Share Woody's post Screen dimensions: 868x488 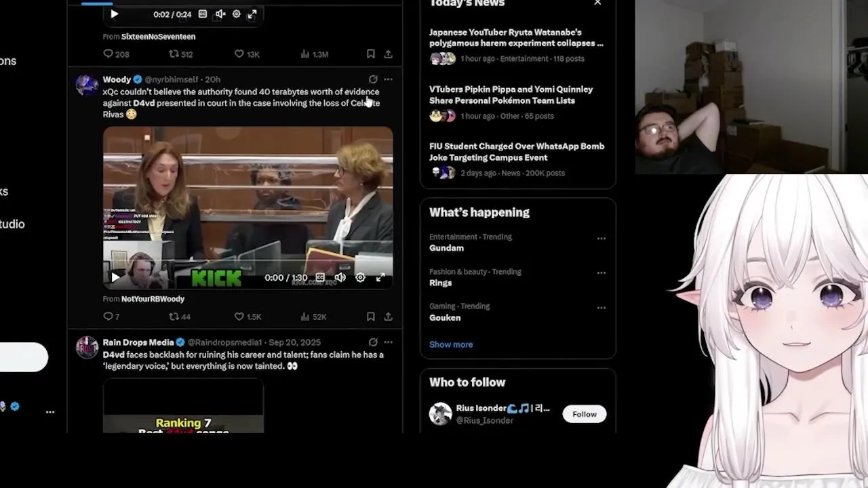coord(388,317)
